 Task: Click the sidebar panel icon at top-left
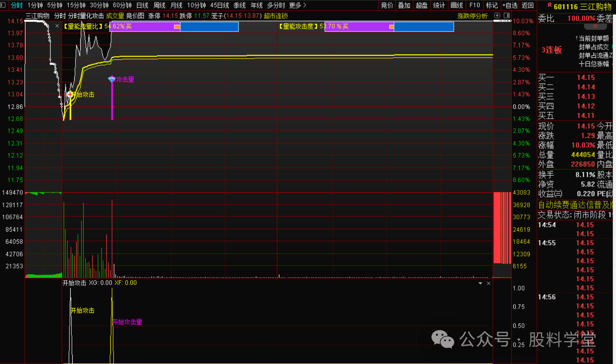[3, 5]
